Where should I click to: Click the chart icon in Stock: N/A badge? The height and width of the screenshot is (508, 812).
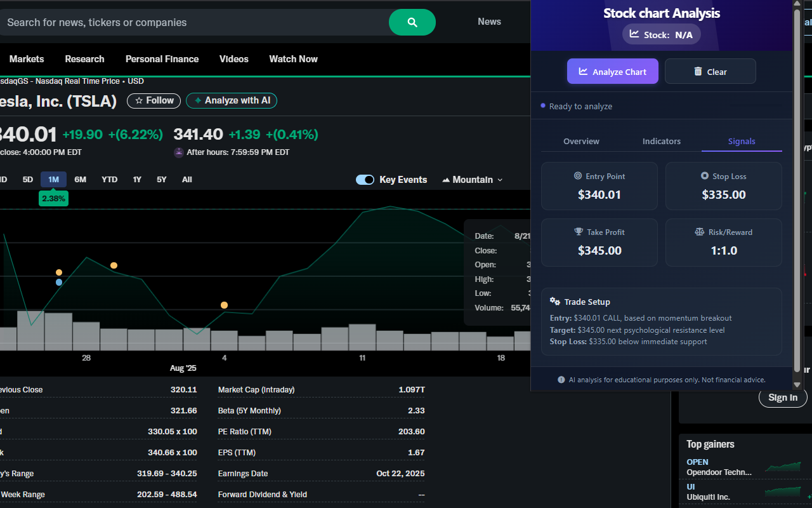pos(634,34)
